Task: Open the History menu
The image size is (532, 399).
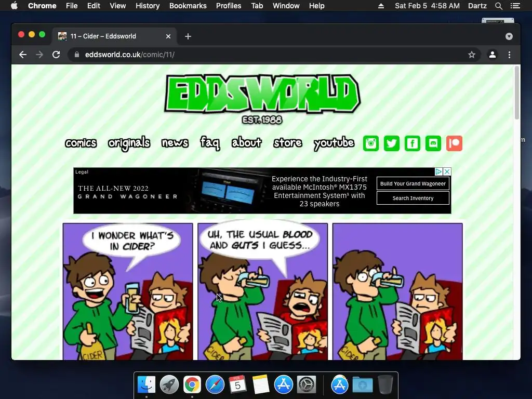Action: click(148, 6)
